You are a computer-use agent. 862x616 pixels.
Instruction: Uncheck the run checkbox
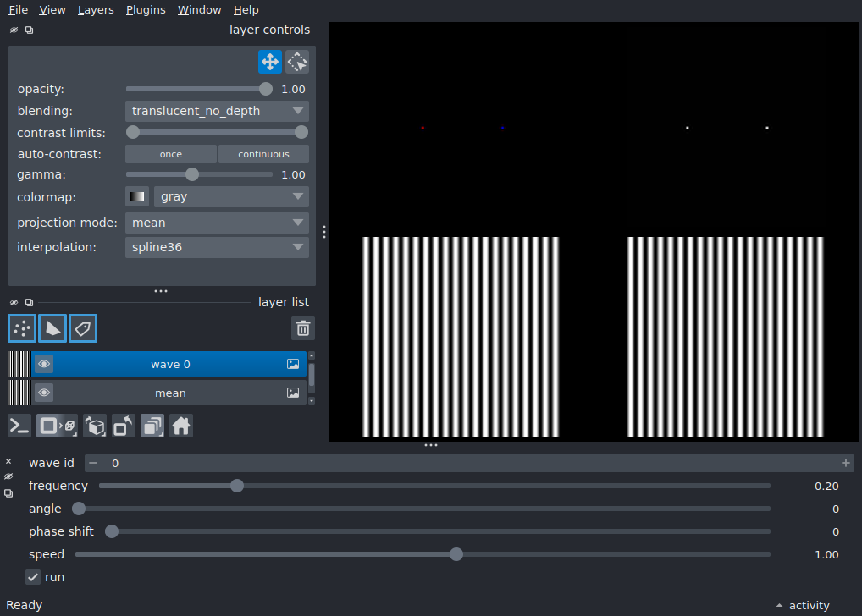(x=33, y=577)
